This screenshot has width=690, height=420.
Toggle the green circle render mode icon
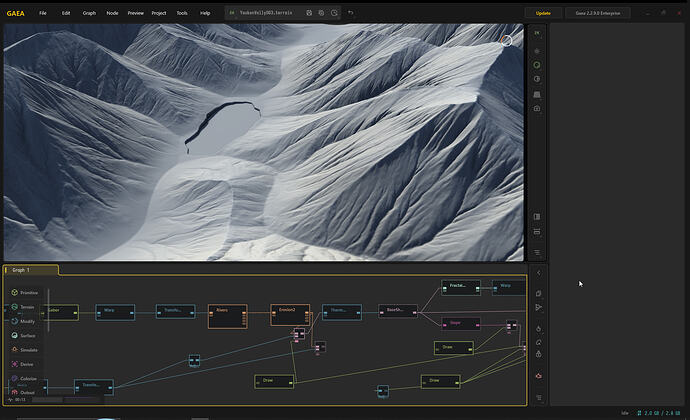537,65
